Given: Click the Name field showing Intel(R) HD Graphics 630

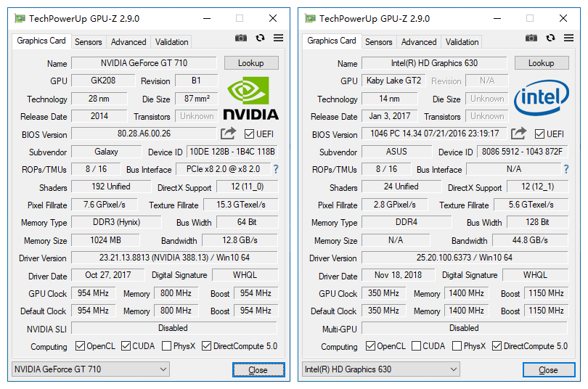Looking at the screenshot, I should pos(434,63).
